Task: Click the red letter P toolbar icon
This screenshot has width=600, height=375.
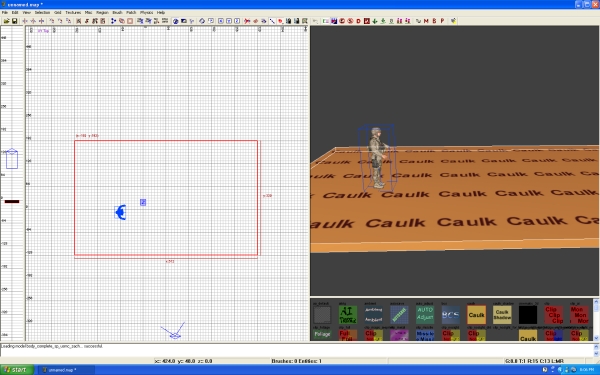Action: [442, 21]
